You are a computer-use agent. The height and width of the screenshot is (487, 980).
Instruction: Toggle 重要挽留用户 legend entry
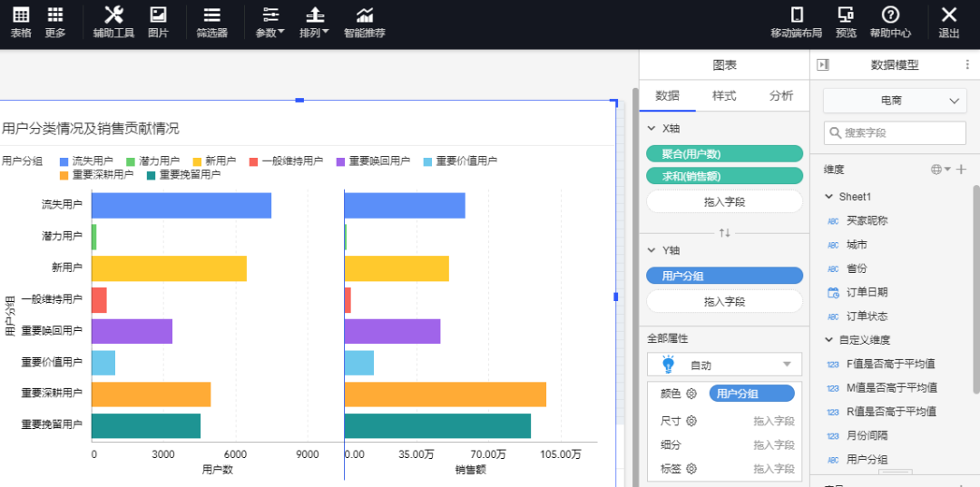(x=183, y=174)
